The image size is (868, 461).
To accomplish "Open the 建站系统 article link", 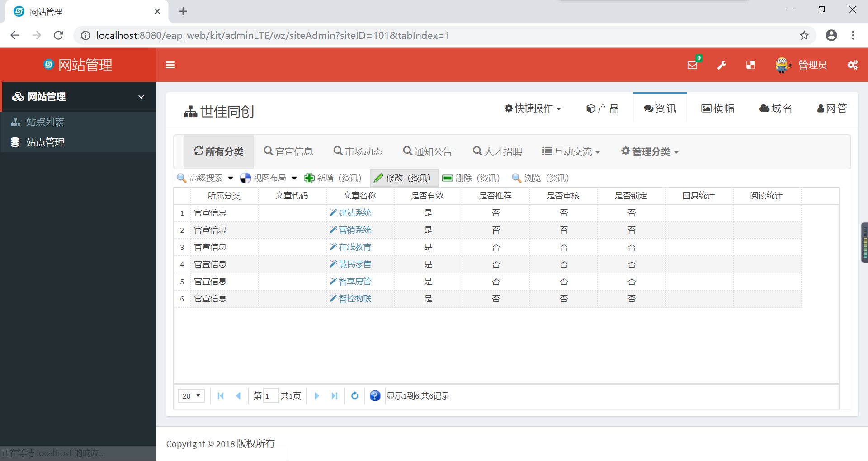I will click(355, 212).
